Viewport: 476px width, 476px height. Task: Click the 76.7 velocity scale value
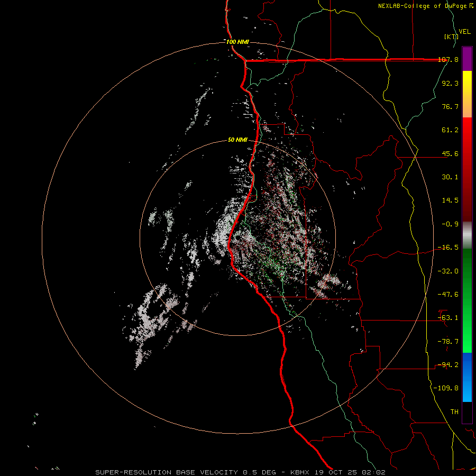click(x=450, y=106)
